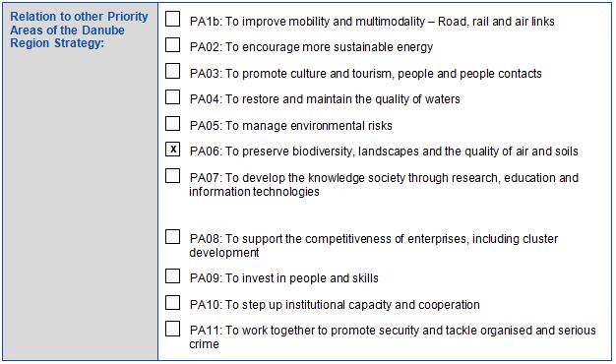Screen dimensions: 616x364
Task: Click the PA10 step up cooperation label
Action: tap(335, 305)
